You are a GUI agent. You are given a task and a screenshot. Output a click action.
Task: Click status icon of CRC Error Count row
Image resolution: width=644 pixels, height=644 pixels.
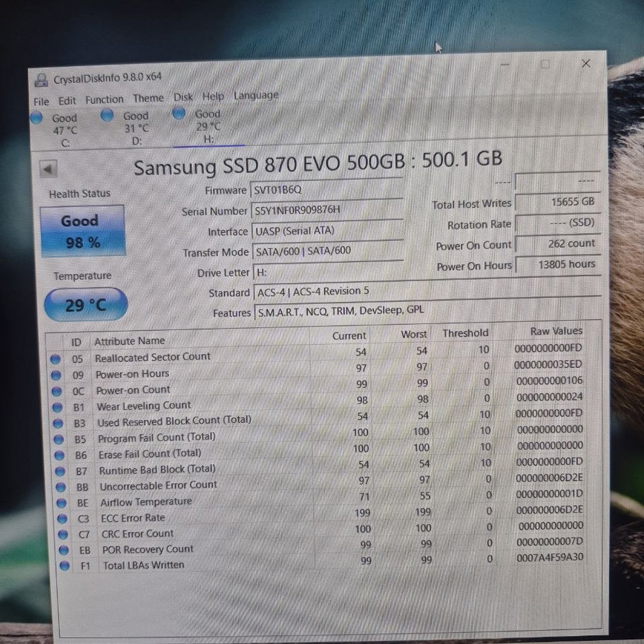(63, 535)
